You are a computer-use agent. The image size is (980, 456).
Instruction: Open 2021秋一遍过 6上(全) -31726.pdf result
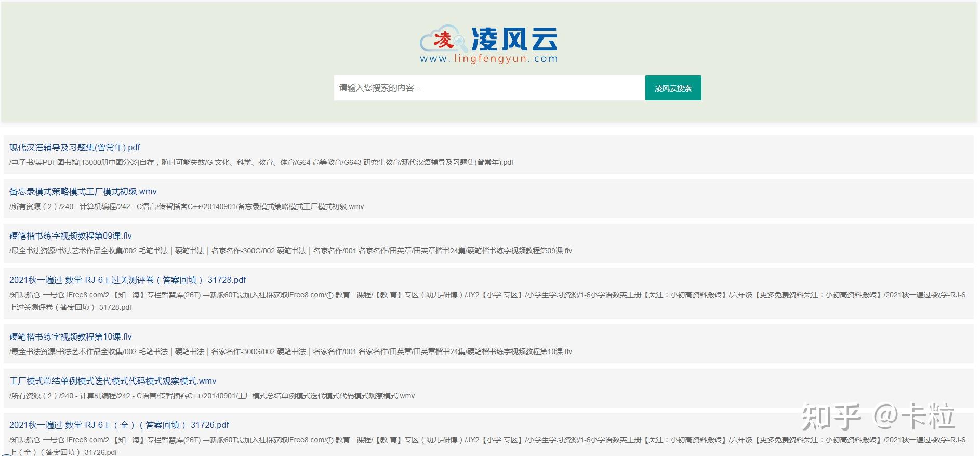click(119, 425)
